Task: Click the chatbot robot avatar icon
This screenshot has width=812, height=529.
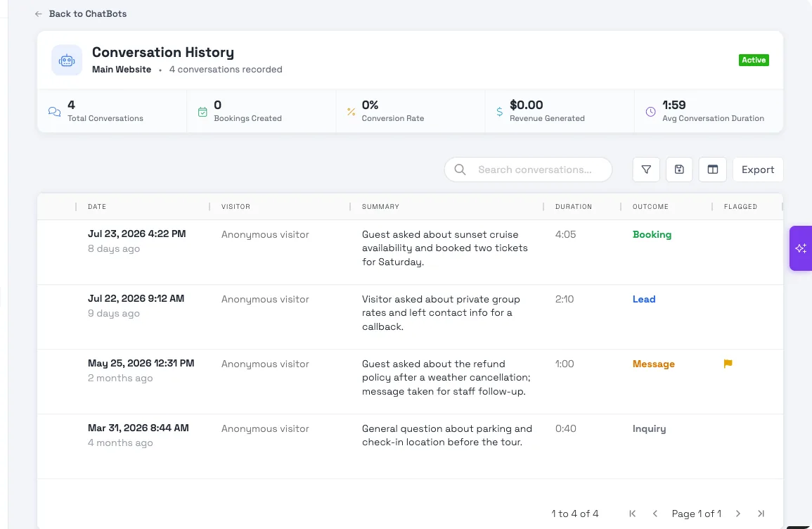Action: point(67,60)
